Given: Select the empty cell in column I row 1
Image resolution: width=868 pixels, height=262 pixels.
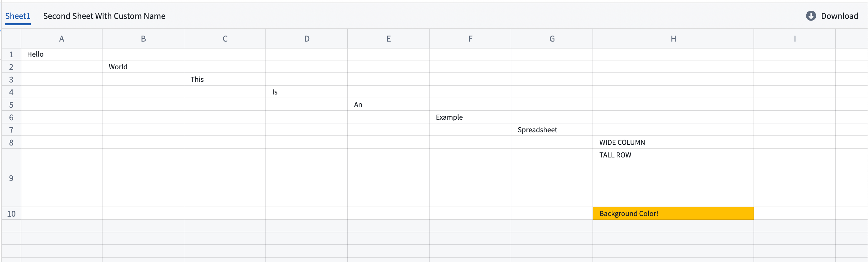Looking at the screenshot, I should tap(794, 54).
